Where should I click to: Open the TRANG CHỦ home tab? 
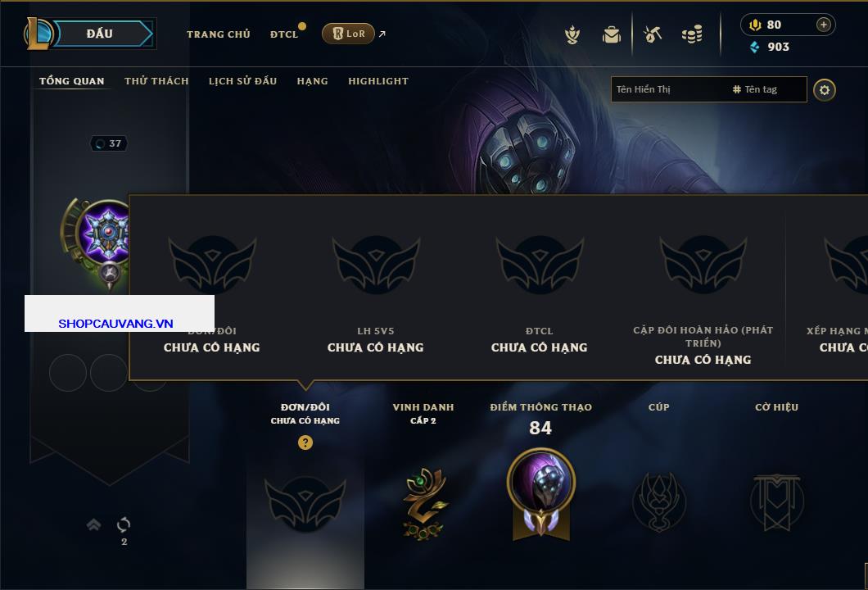pos(218,34)
